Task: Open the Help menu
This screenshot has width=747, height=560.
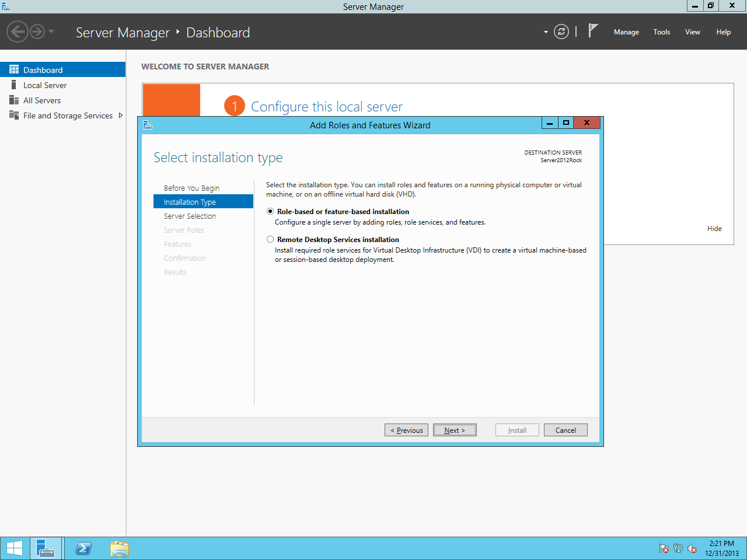Action: pyautogui.click(x=724, y=32)
